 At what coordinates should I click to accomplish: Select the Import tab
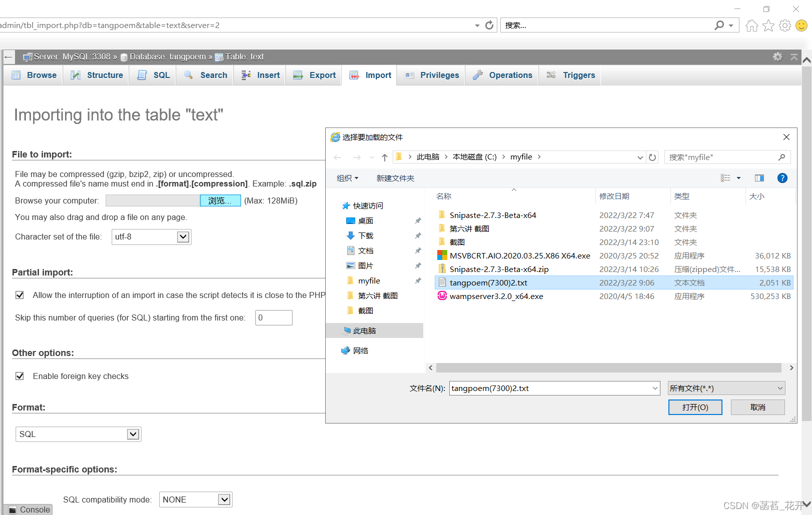pyautogui.click(x=370, y=75)
